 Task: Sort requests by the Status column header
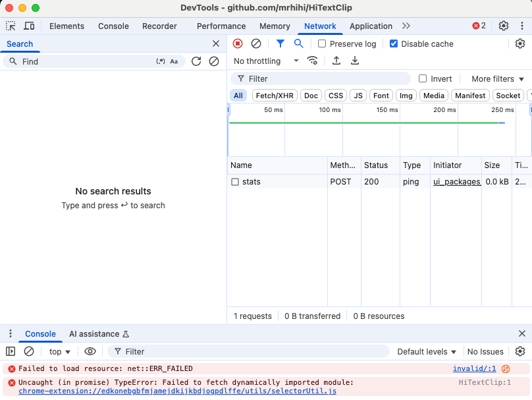coord(380,165)
